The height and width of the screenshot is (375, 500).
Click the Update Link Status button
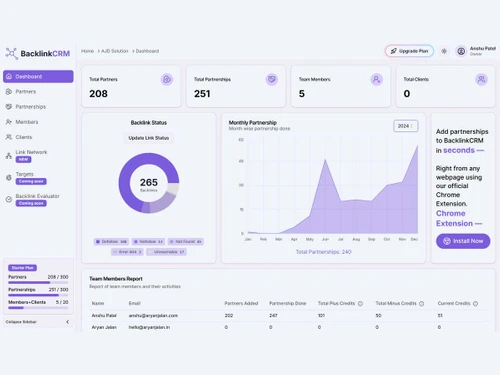(149, 138)
